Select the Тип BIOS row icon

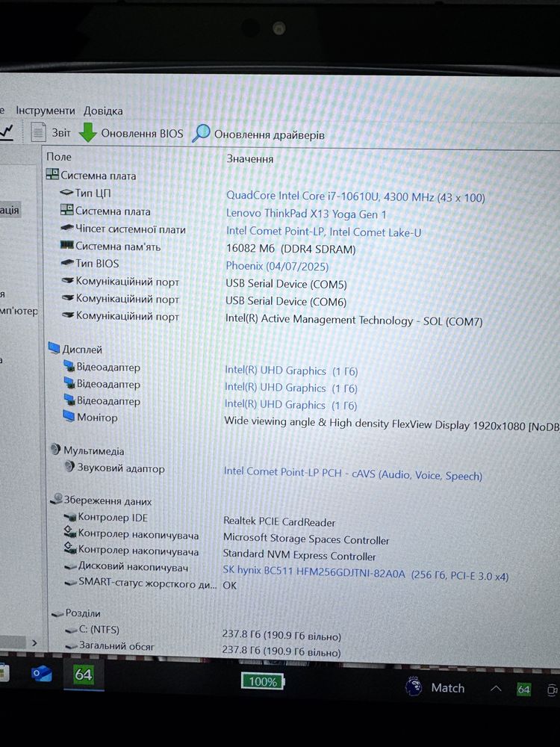point(67,262)
